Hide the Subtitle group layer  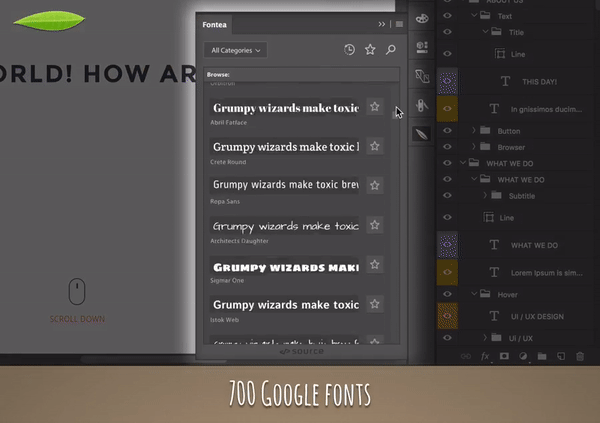[x=447, y=196]
